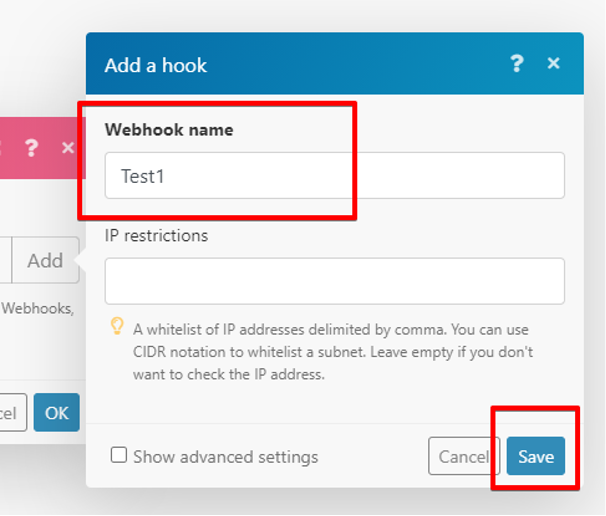Close the Add a hook dialog

point(553,64)
